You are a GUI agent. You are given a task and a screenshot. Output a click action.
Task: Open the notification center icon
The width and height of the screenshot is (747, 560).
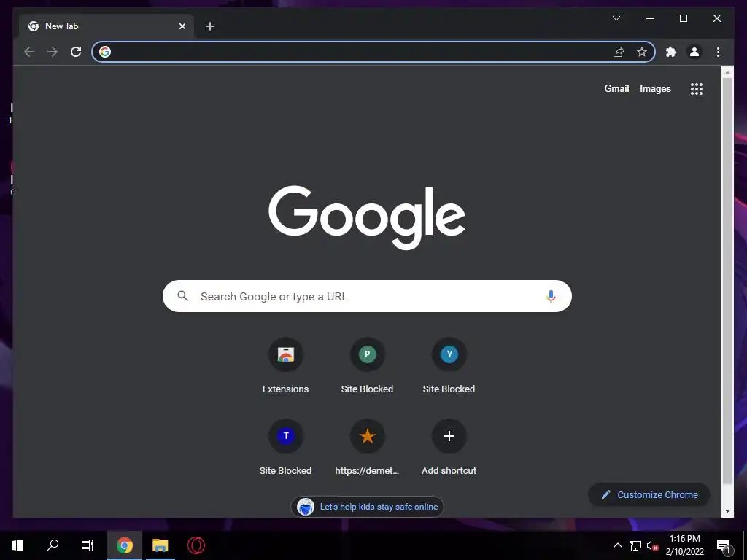[724, 546]
